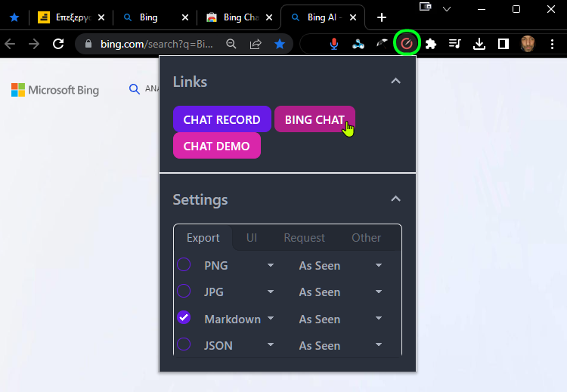Collapse the Links section
Screen dimensions: 567x392
395,81
